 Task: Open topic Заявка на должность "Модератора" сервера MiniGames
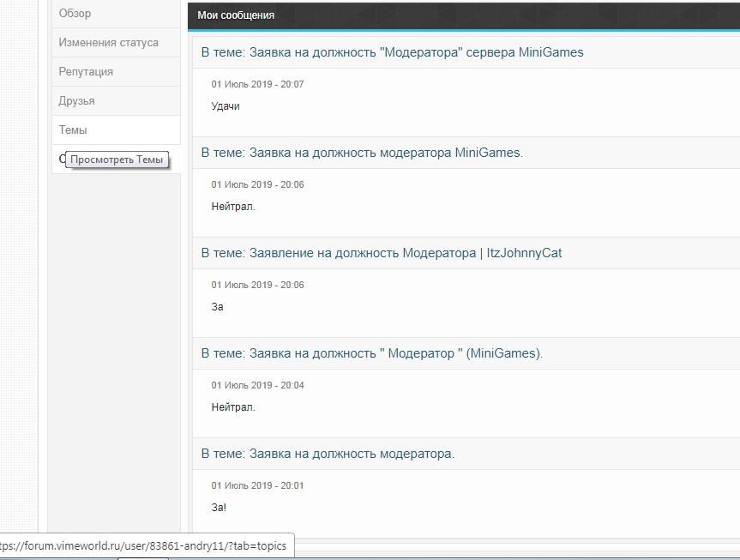(392, 52)
